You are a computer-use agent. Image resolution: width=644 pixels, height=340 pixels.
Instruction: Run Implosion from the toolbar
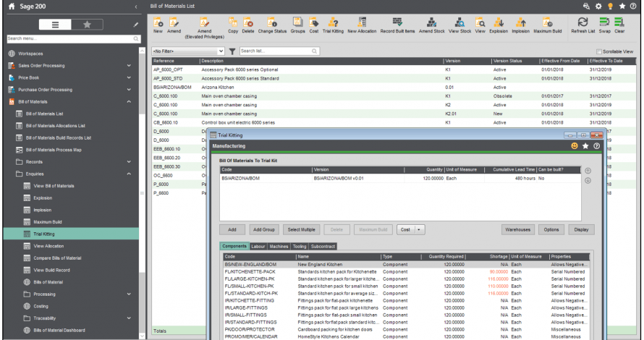[x=520, y=25]
